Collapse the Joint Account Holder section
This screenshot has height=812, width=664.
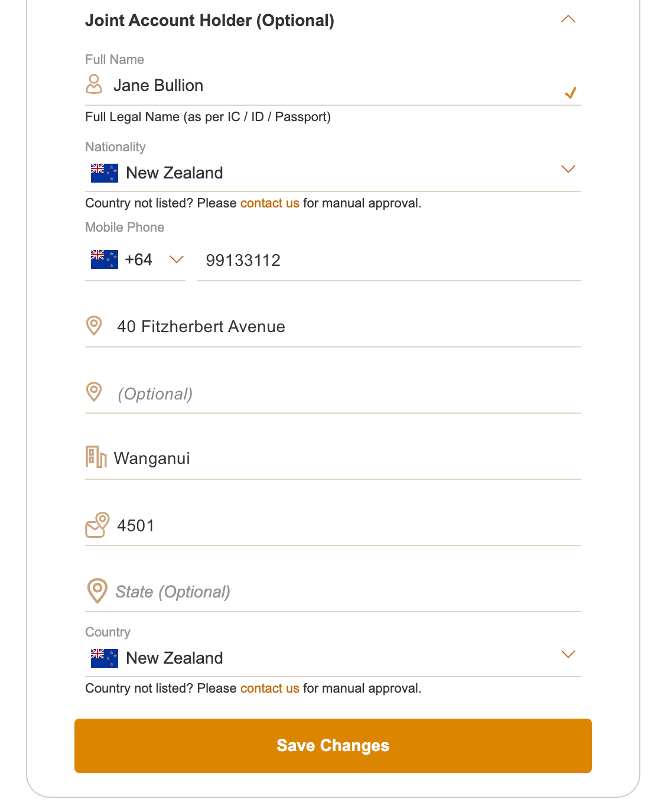coord(568,20)
